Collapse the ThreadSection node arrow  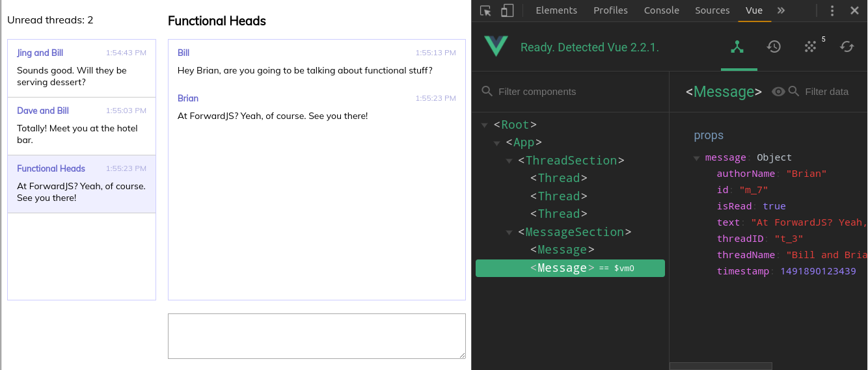click(509, 161)
